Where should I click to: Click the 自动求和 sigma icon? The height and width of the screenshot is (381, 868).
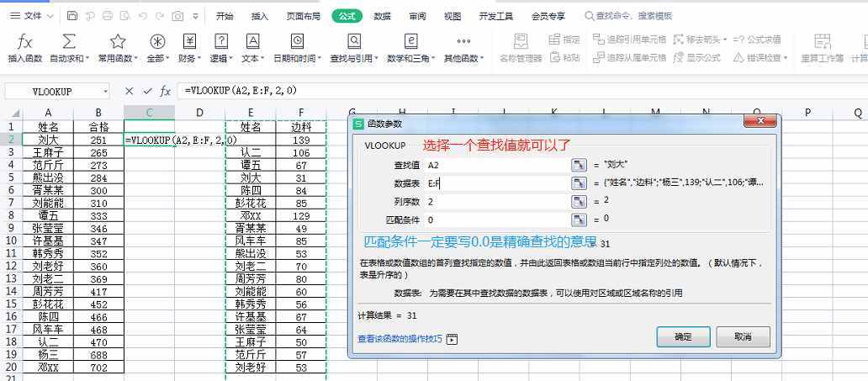69,41
